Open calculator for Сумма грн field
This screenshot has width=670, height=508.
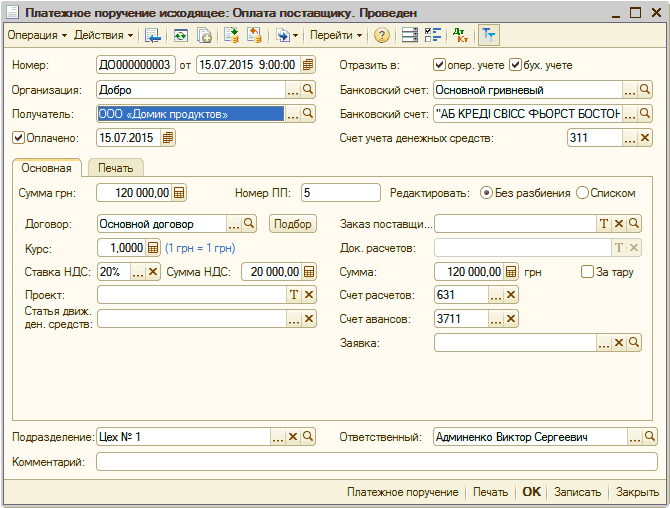click(x=179, y=193)
